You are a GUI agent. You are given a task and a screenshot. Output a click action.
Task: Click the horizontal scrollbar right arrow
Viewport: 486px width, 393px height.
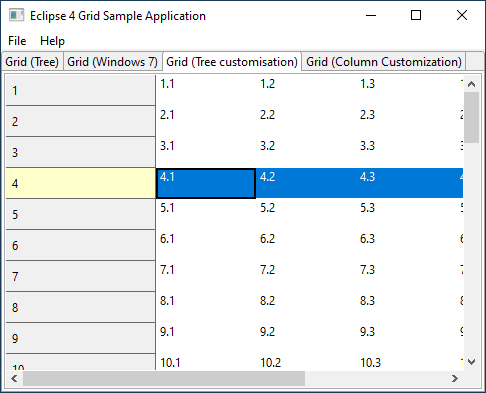pyautogui.click(x=455, y=378)
